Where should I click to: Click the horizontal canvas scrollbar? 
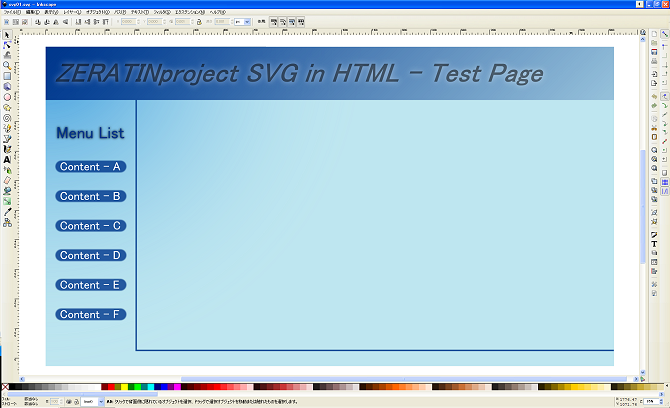(403, 379)
